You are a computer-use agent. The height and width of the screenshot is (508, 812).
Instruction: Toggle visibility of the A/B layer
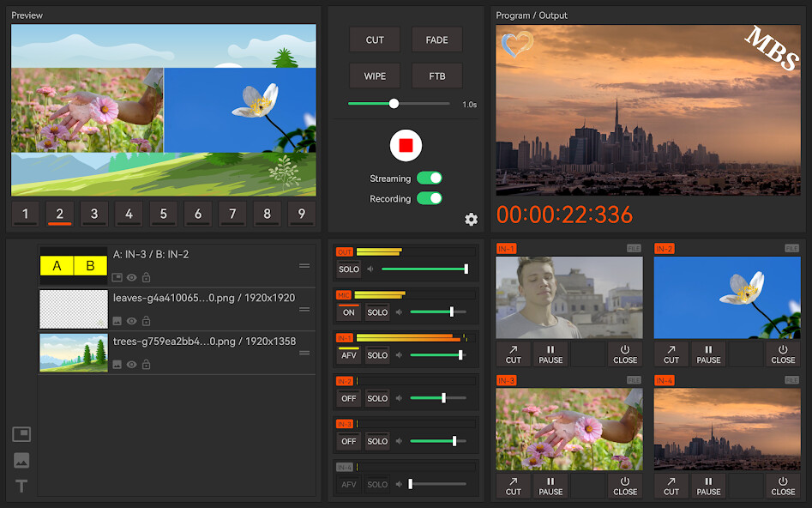point(131,278)
